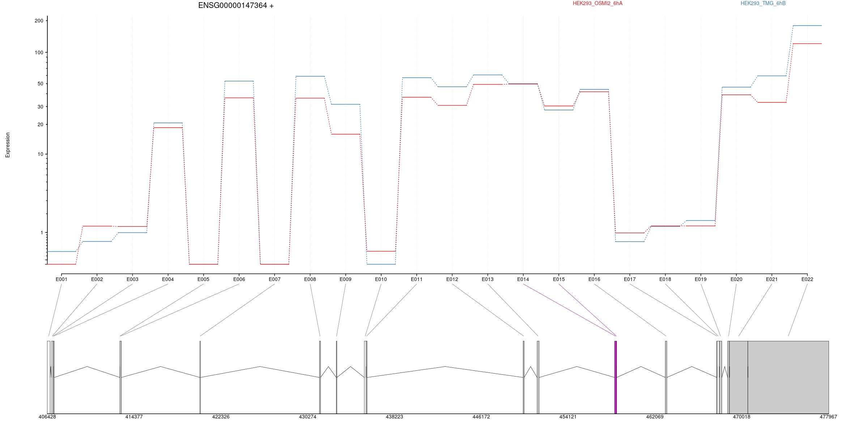Click the 200 tick on expression axis
This screenshot has width=868, height=434.
click(39, 21)
